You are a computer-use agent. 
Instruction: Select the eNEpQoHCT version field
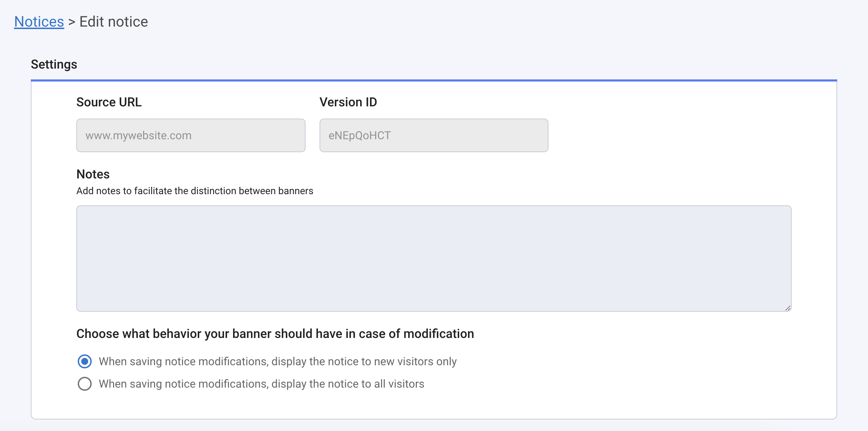point(433,135)
